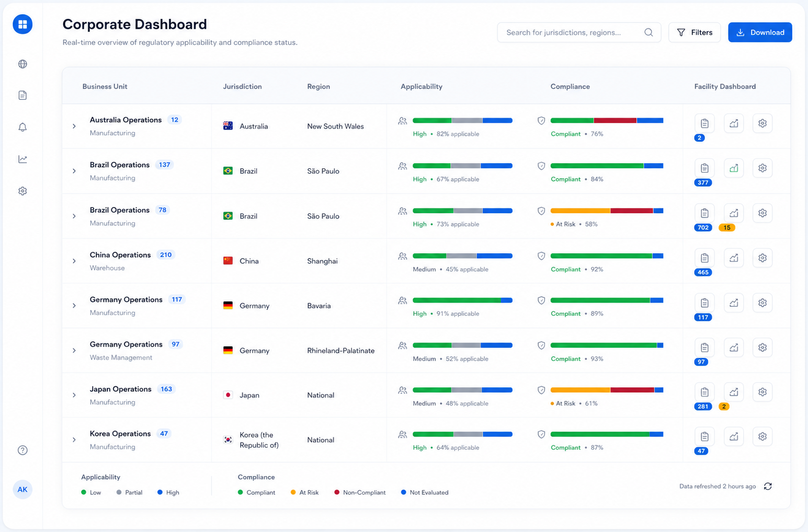This screenshot has height=532, width=808.
Task: Open the green chart icon for Brazil Operations 137
Action: click(x=734, y=168)
